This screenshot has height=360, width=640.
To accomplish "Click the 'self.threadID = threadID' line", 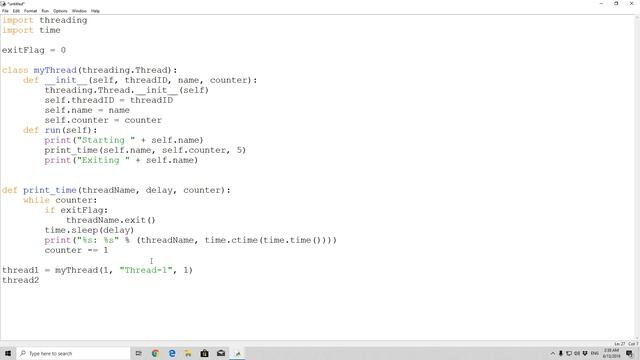I will [x=109, y=100].
